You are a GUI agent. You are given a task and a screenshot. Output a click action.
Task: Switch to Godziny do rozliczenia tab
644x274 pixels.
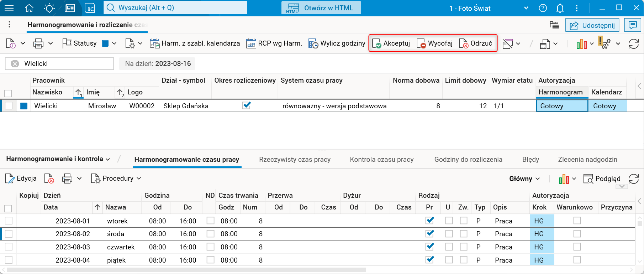(x=468, y=160)
